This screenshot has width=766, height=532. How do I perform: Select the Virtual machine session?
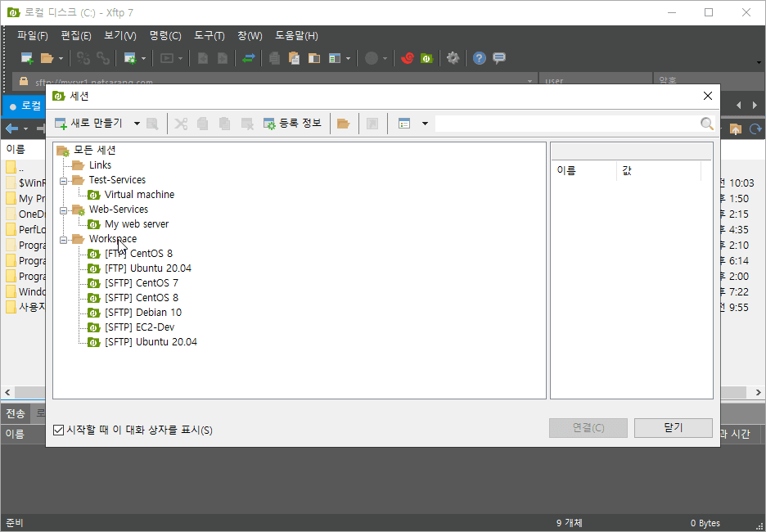(140, 195)
